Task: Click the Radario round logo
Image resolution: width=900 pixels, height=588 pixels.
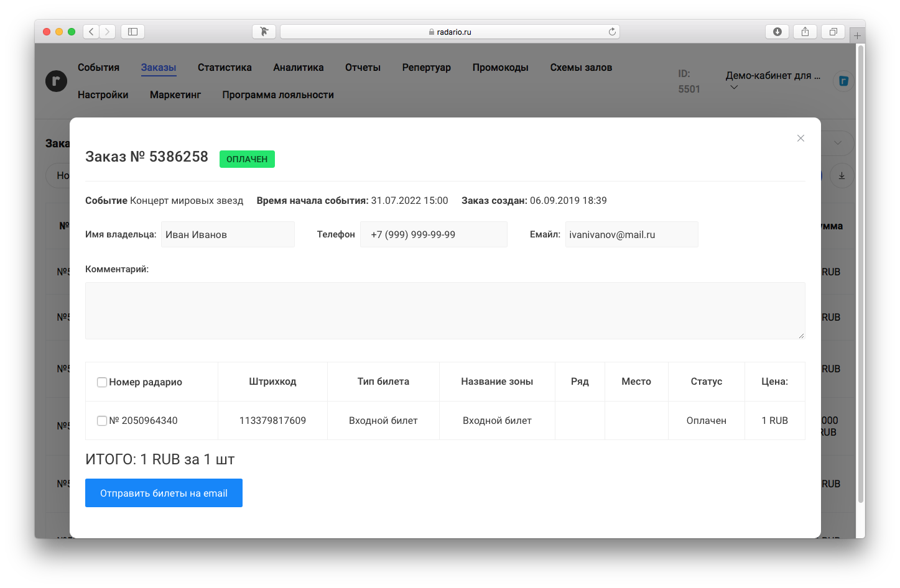Action: point(56,81)
